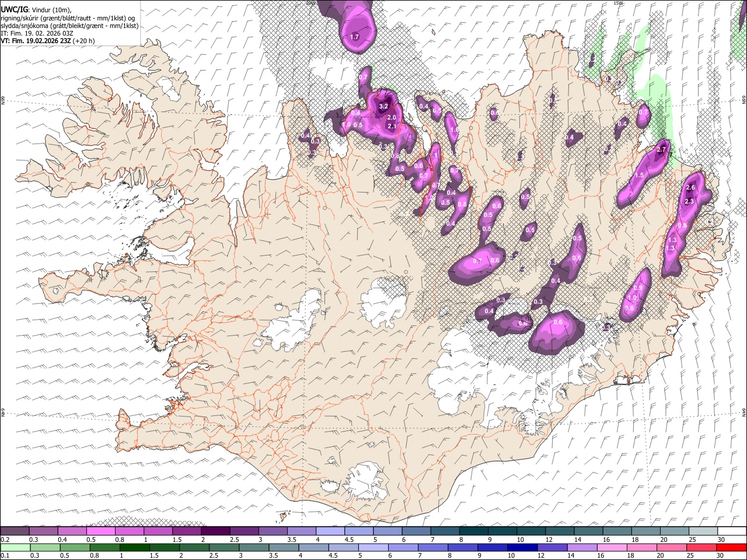Select the initial time 'IT: Fim. 19. 02. 2026 03Z'

[37, 33]
